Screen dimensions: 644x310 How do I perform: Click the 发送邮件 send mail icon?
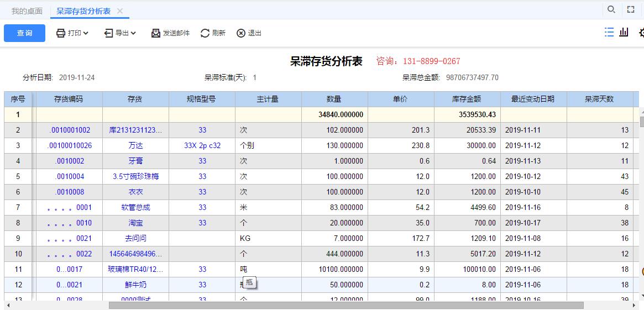click(x=156, y=33)
